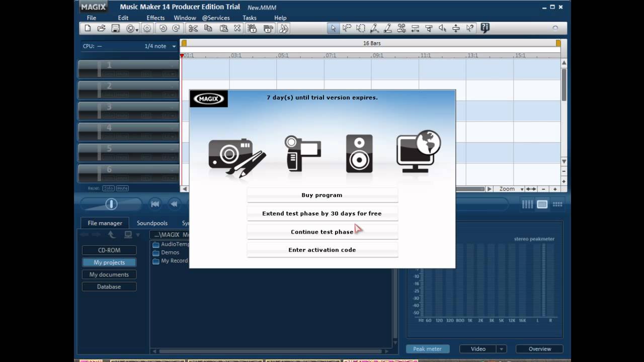Open the 1/4 note grid dropdown
This screenshot has width=644, height=362.
(174, 46)
